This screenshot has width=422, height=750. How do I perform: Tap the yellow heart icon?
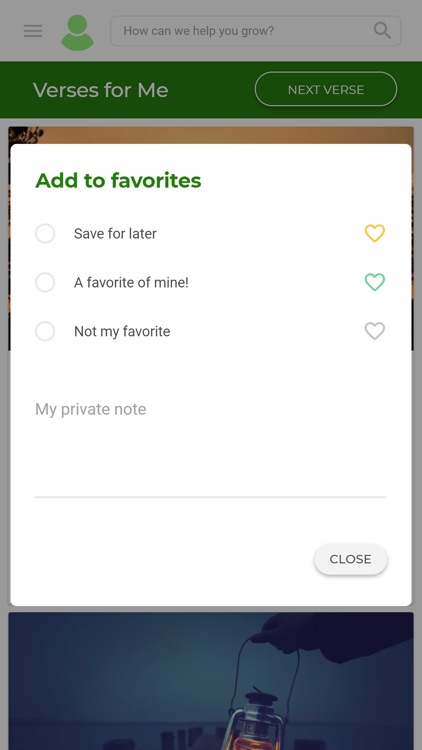point(375,233)
